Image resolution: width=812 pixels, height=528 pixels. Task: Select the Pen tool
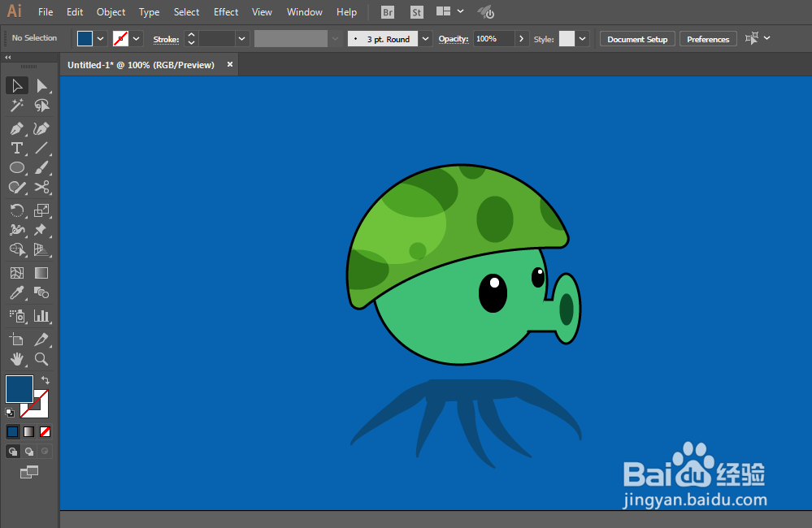(17, 128)
